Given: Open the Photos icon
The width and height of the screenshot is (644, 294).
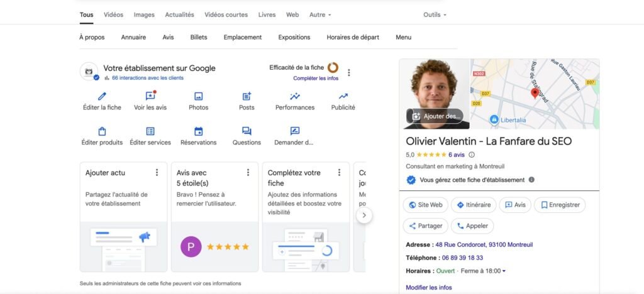Looking at the screenshot, I should 198,96.
